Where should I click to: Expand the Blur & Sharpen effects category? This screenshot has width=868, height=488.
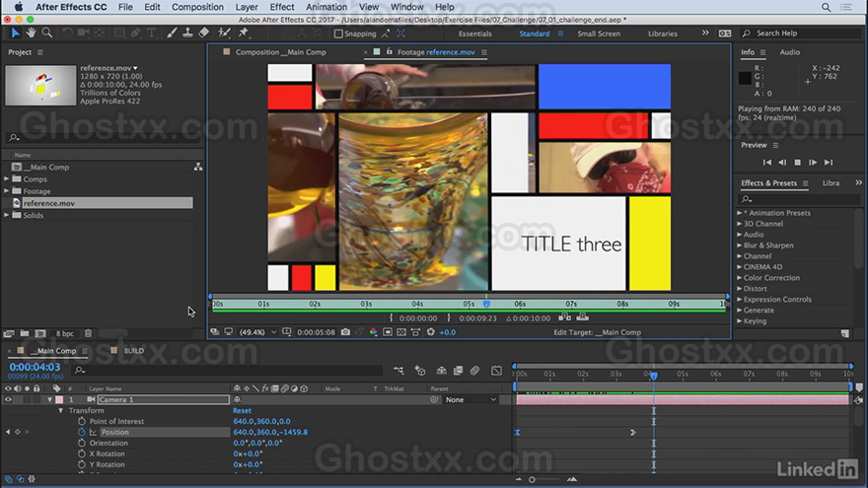tap(740, 245)
